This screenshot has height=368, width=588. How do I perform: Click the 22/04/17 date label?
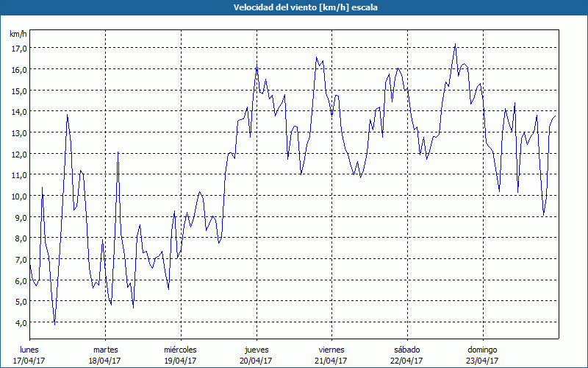click(406, 360)
